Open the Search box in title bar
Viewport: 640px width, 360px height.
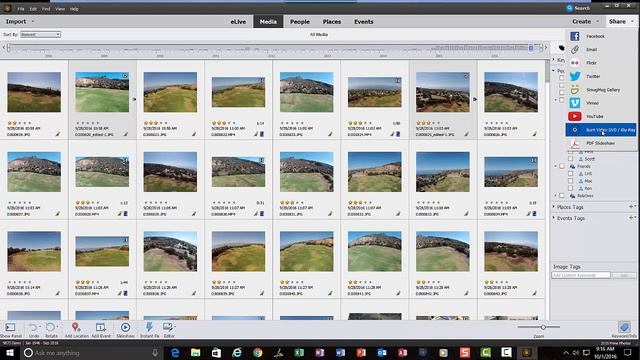[578, 8]
